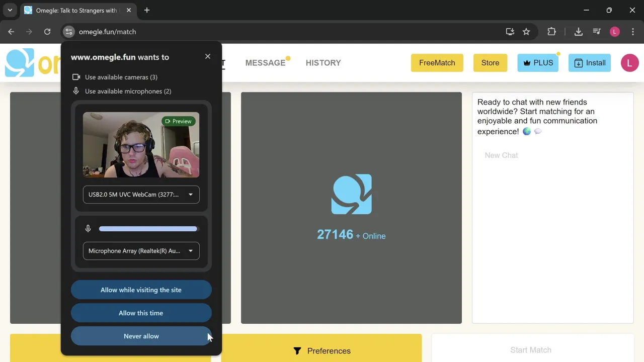The width and height of the screenshot is (644, 362).
Task: Bookmark this page with the star icon
Action: (x=526, y=32)
